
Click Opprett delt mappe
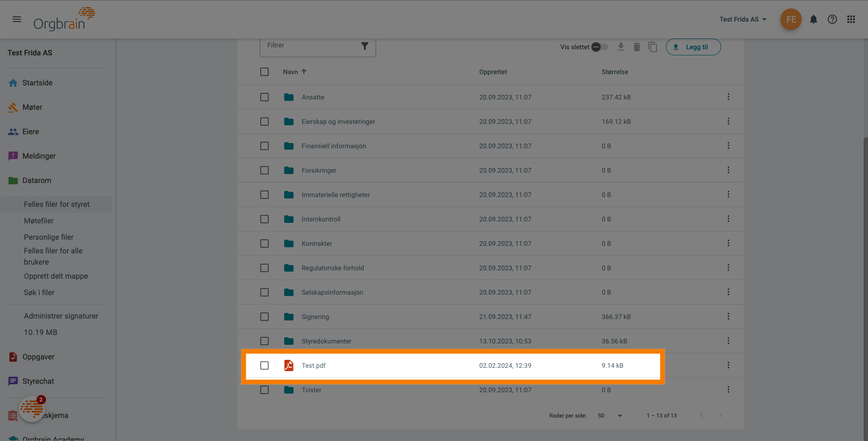click(56, 276)
